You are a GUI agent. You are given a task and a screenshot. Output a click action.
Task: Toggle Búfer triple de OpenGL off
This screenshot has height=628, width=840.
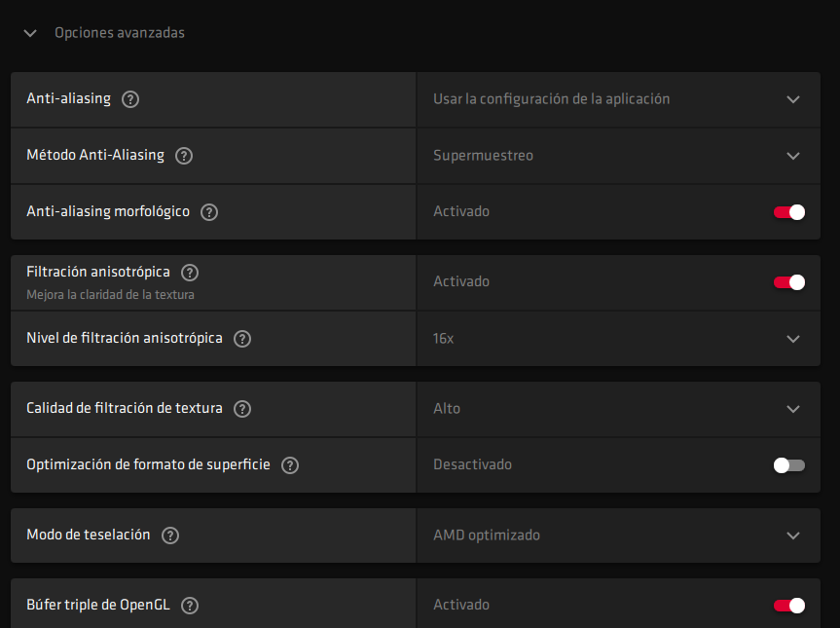(x=789, y=606)
